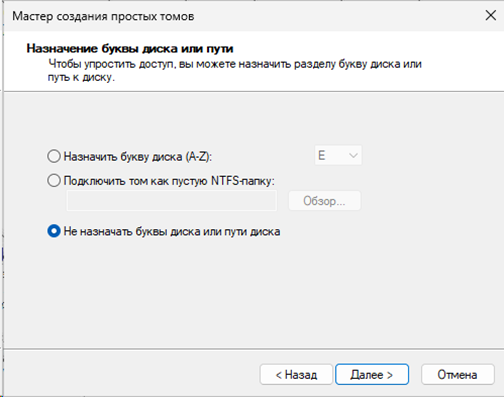Click the letter E in the drive letter box
504x397 pixels.
click(x=321, y=155)
